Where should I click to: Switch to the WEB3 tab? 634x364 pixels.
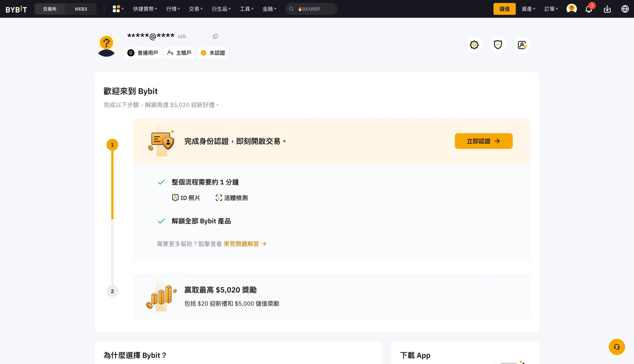click(x=81, y=9)
